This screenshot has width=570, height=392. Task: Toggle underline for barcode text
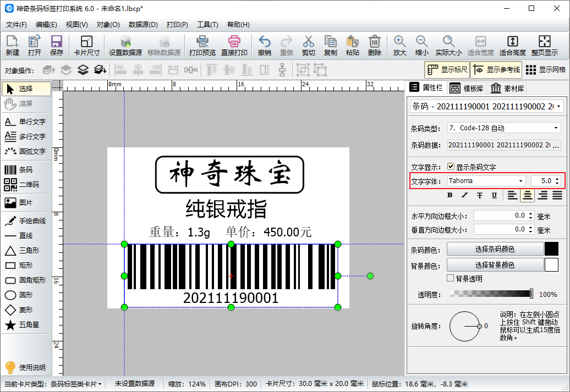[x=495, y=195]
